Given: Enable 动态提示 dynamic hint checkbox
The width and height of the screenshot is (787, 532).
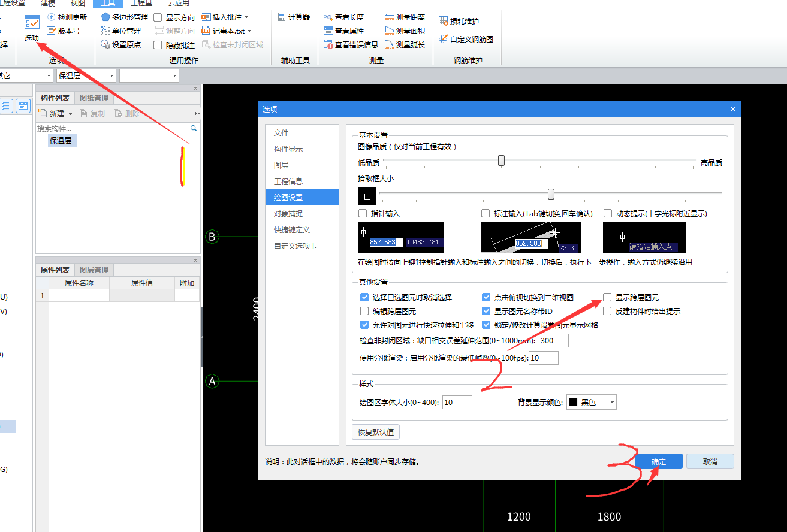Looking at the screenshot, I should (x=608, y=213).
